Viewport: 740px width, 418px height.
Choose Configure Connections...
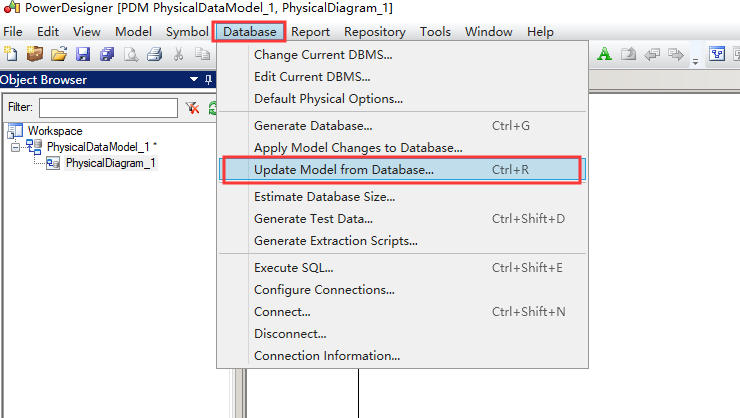[x=403, y=290]
